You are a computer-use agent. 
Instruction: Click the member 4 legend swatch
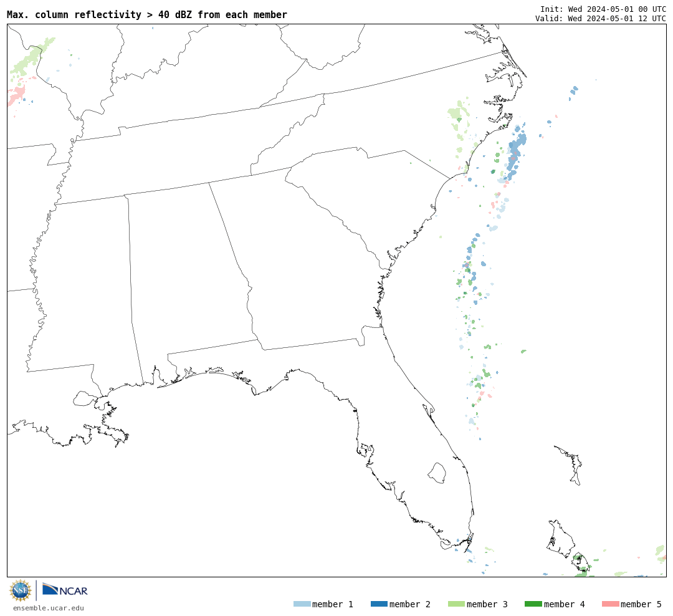(533, 604)
